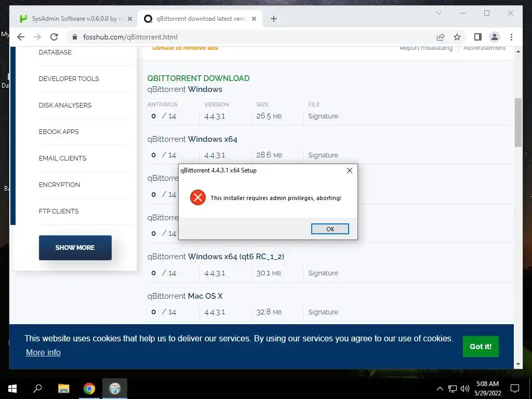Open the ENCRYPTION category
Screen dimensions: 532x399
(x=59, y=184)
